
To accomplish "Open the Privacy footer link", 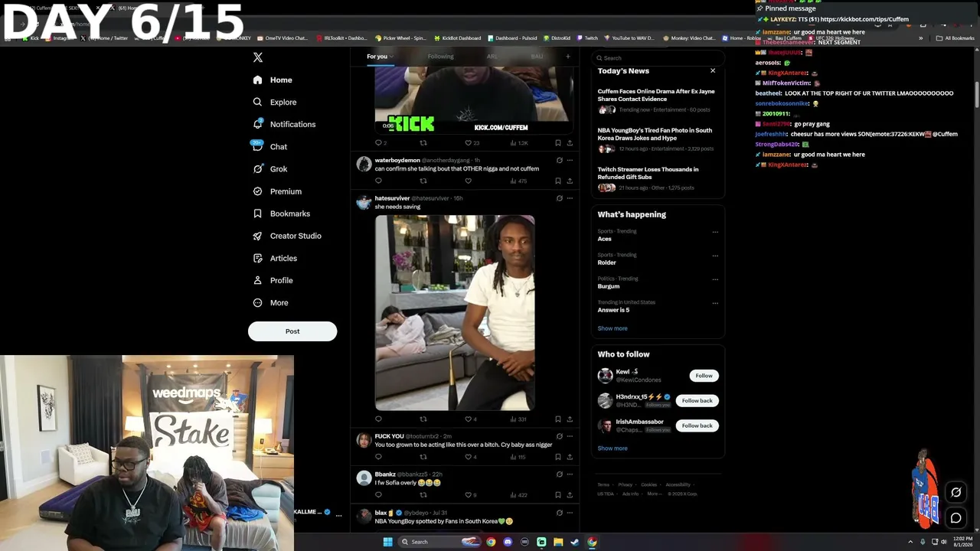I will coord(626,484).
